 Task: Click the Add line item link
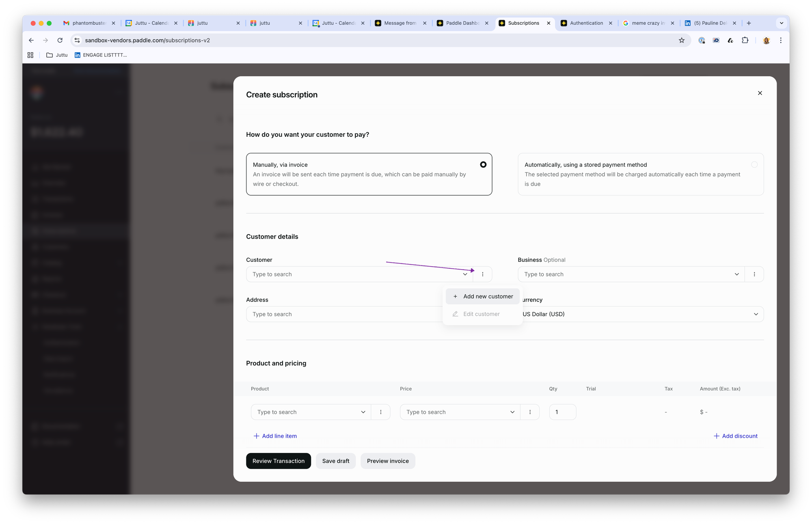click(x=275, y=436)
